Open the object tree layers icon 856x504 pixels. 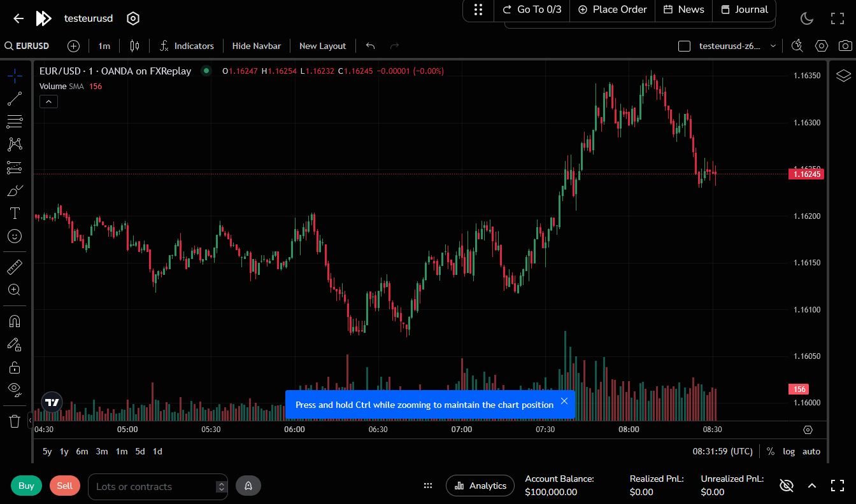[x=843, y=76]
